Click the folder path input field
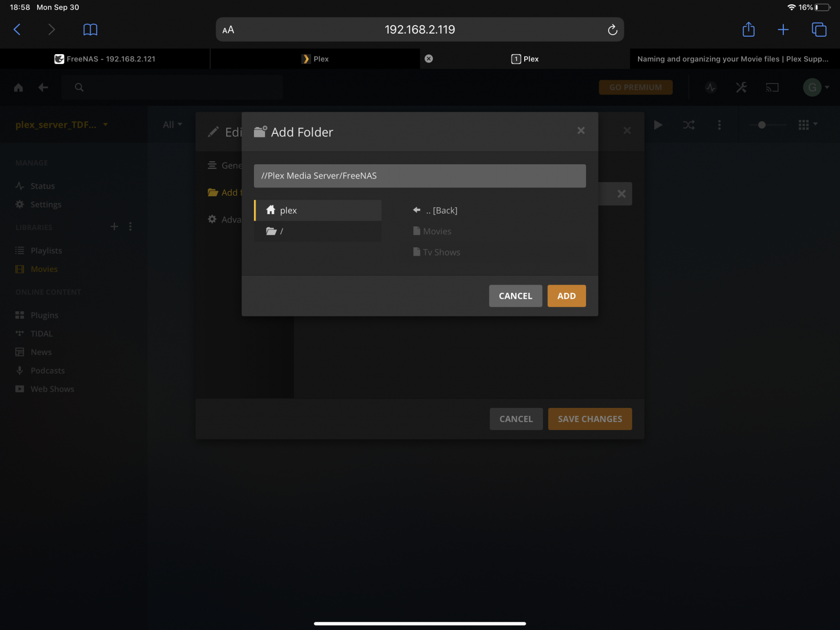Screen dimensions: 840x630 tap(420, 176)
